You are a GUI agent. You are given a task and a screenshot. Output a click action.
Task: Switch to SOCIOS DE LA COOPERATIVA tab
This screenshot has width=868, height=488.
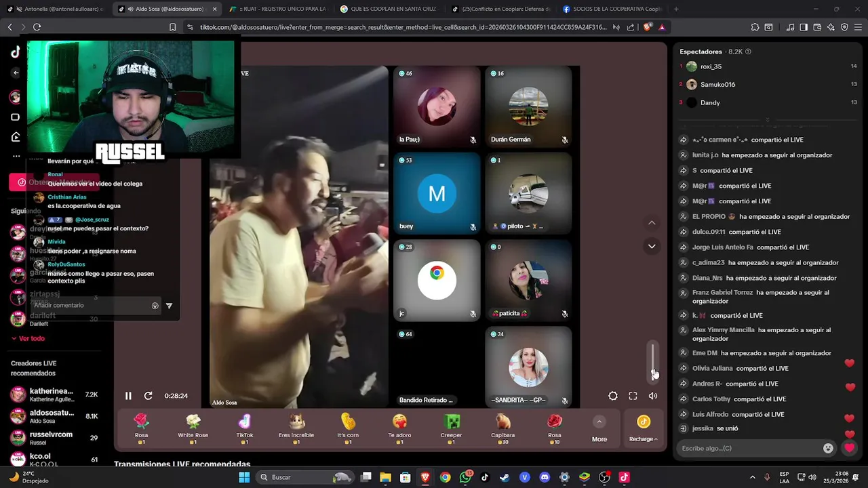tap(612, 9)
